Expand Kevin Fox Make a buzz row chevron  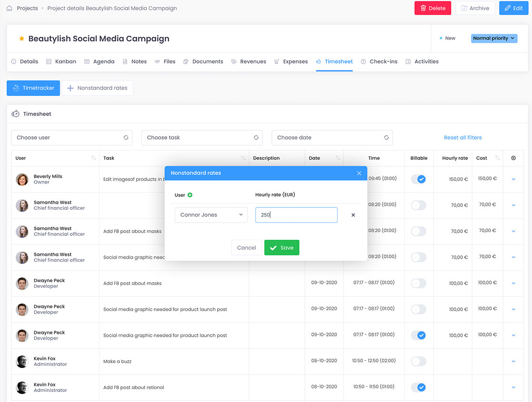[x=513, y=362]
